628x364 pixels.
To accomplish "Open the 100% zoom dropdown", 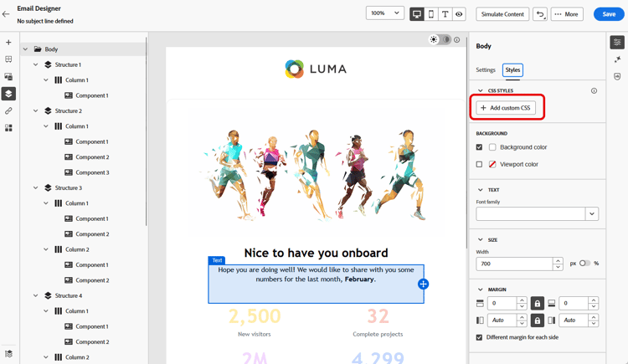I will (385, 13).
